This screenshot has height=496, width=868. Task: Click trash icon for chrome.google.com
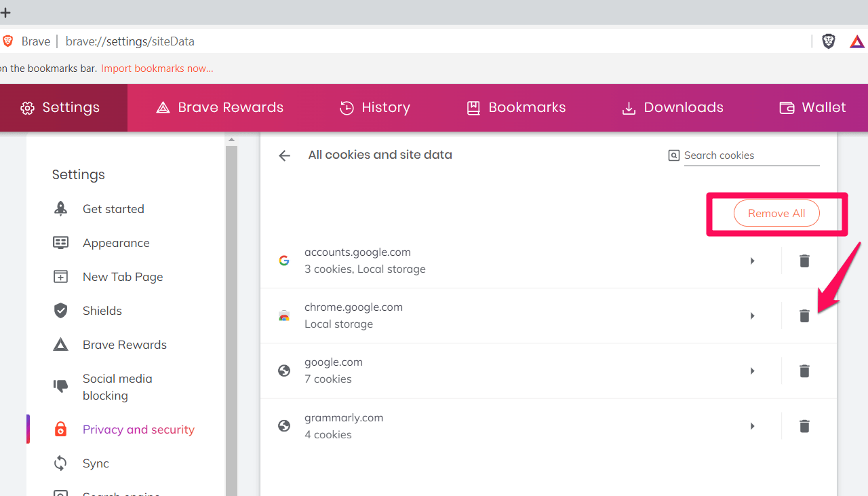tap(804, 316)
